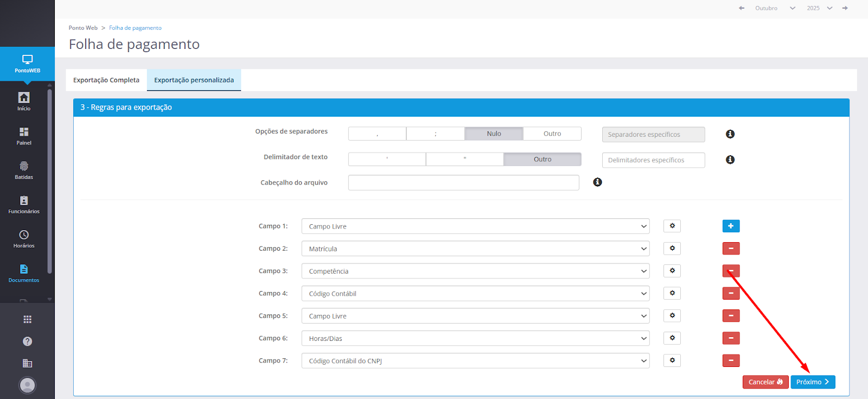Remove Campo 4 with minus button
This screenshot has width=868, height=399.
click(731, 293)
